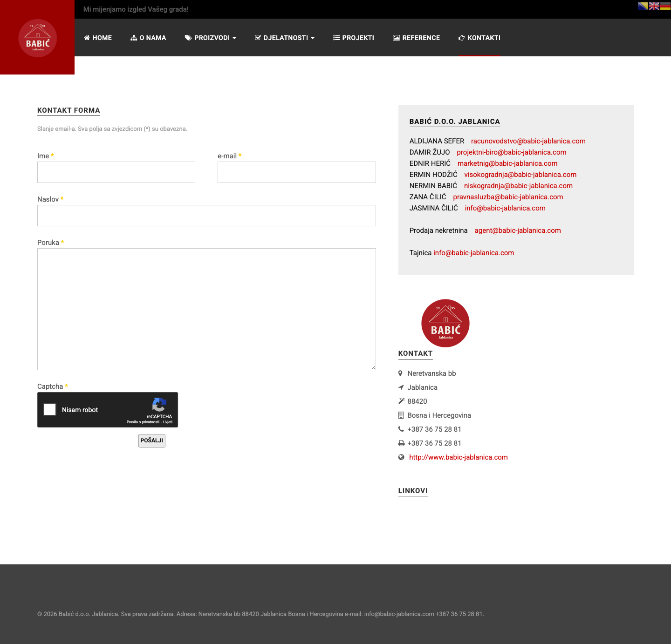Open reCAPTCHA 'Uvjeti' terms link

(x=168, y=422)
